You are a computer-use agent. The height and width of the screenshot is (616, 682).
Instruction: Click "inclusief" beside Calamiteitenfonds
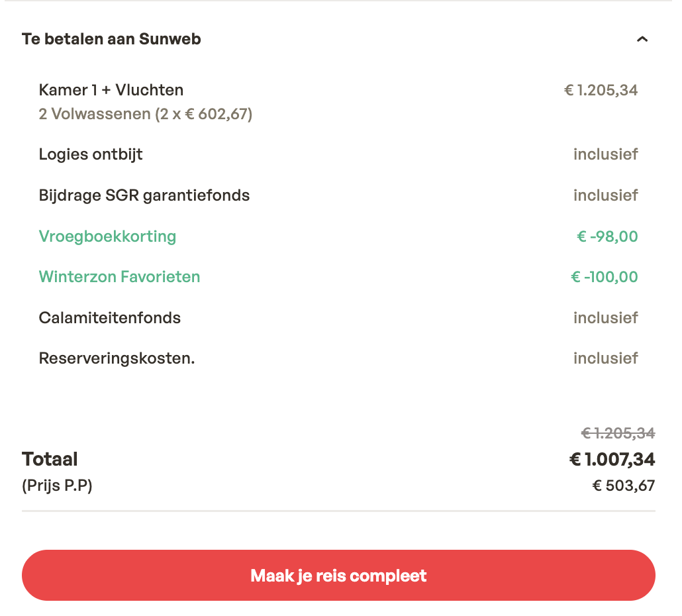pos(605,318)
